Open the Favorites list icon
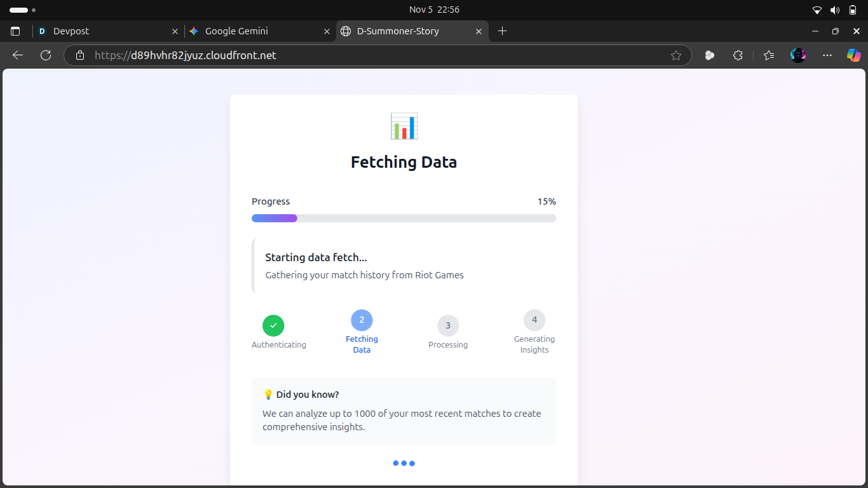 click(769, 55)
